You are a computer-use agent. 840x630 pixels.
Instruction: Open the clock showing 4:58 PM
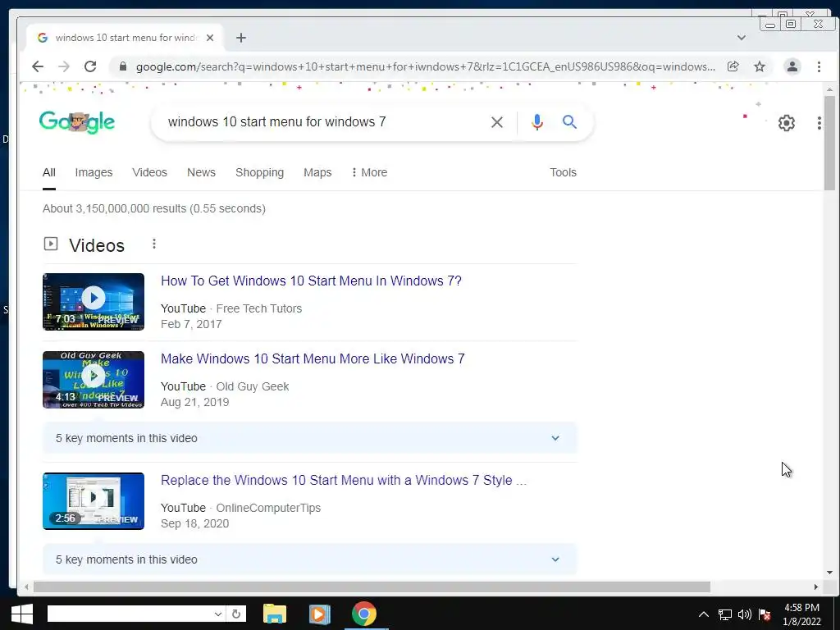[x=801, y=614]
